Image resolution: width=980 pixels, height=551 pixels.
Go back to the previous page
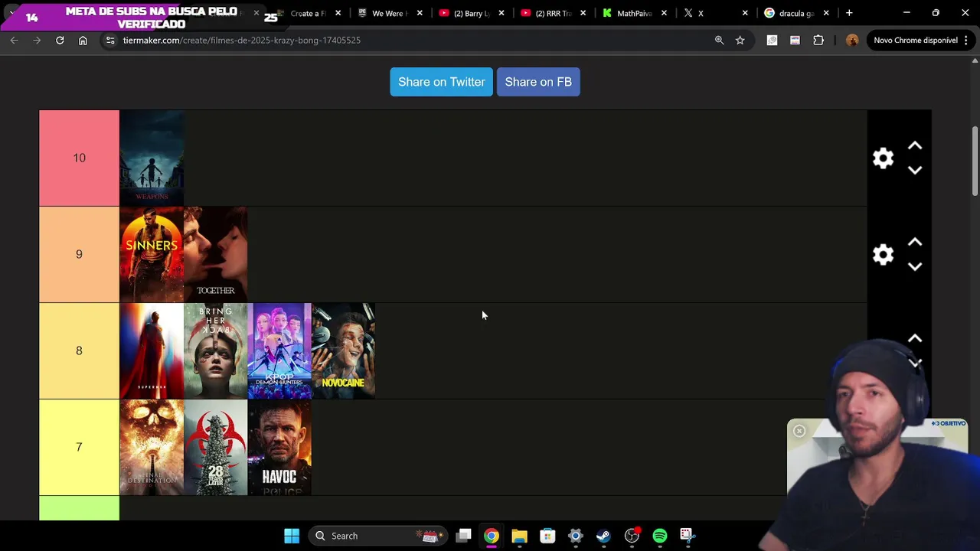pyautogui.click(x=14, y=40)
